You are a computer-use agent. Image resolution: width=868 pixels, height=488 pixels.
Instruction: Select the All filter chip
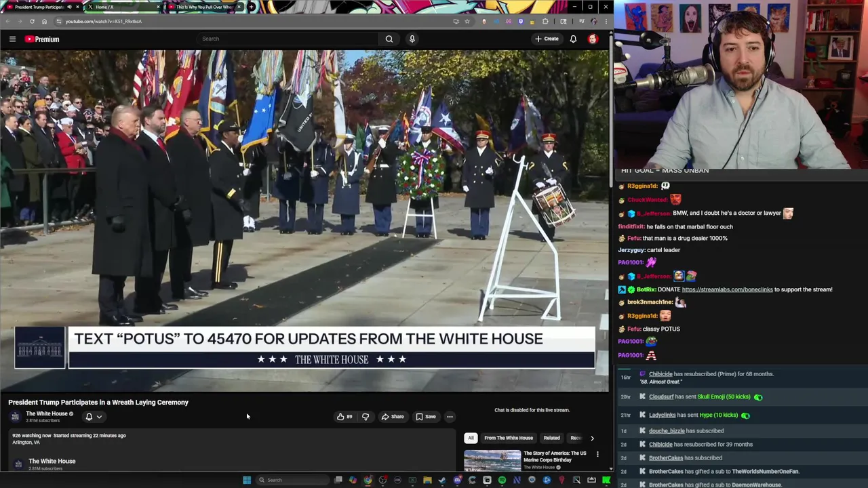(x=471, y=438)
